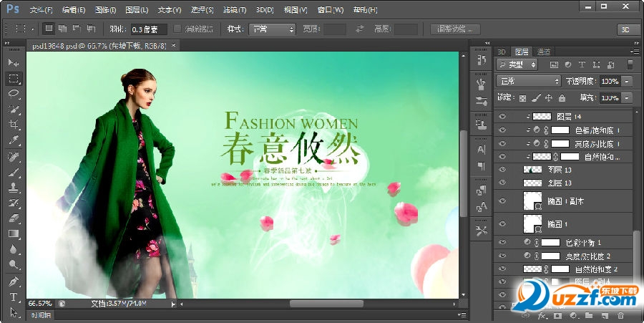Select the Clone Stamp tool
The image size is (644, 323).
14,188
